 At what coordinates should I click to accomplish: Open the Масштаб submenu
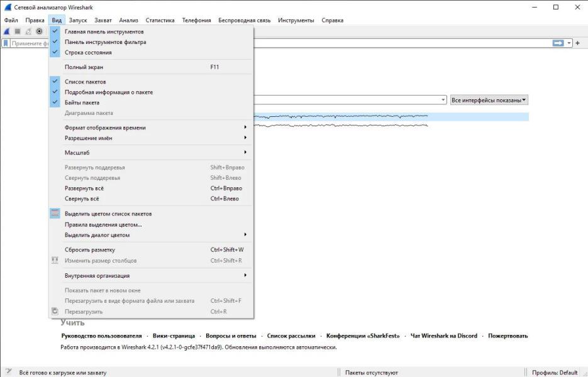[151, 153]
